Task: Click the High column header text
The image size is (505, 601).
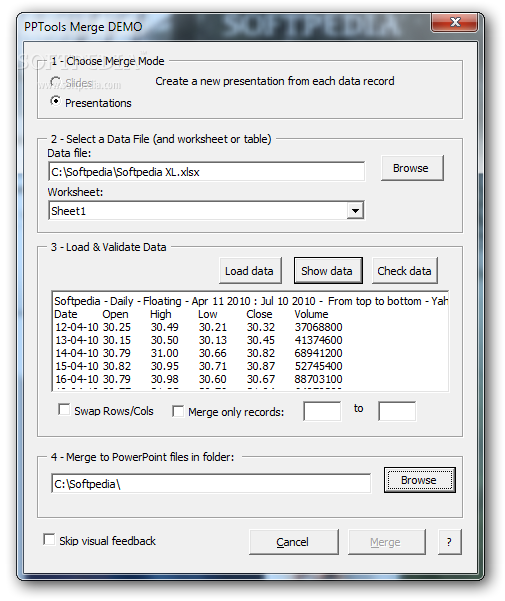Action: [x=161, y=314]
